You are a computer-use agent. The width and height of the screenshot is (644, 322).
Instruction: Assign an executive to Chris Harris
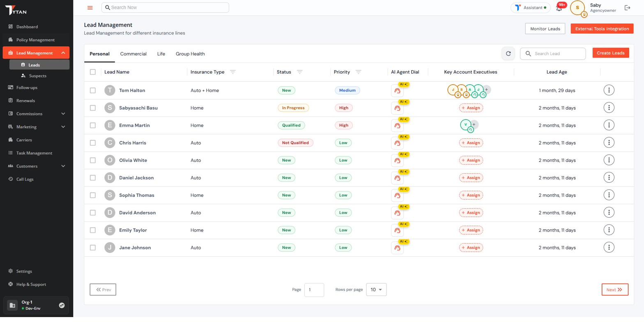point(471,143)
